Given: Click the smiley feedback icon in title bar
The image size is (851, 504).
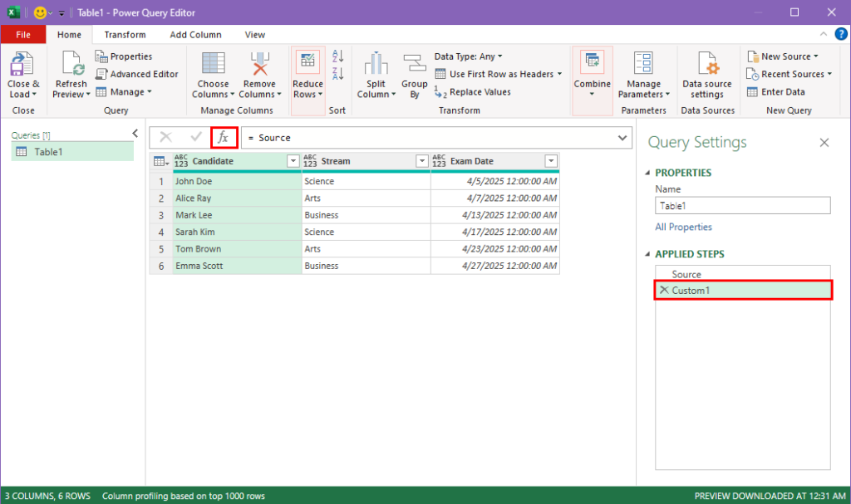Looking at the screenshot, I should click(x=40, y=12).
